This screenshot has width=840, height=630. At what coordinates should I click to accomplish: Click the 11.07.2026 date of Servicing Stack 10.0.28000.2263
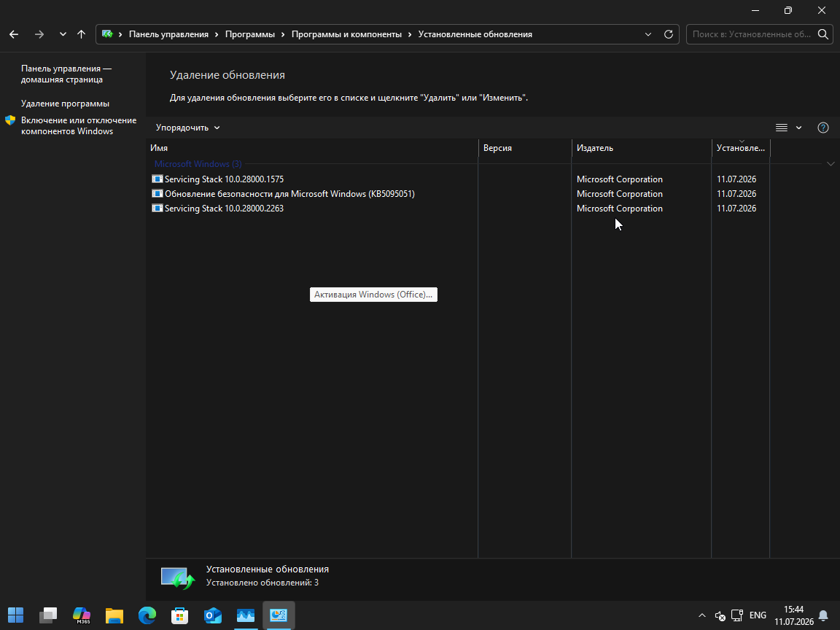click(x=736, y=209)
